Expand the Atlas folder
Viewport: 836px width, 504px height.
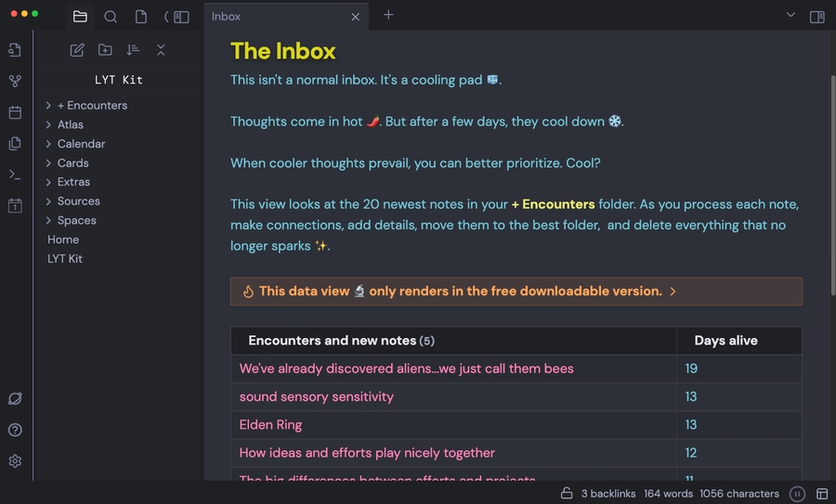48,124
